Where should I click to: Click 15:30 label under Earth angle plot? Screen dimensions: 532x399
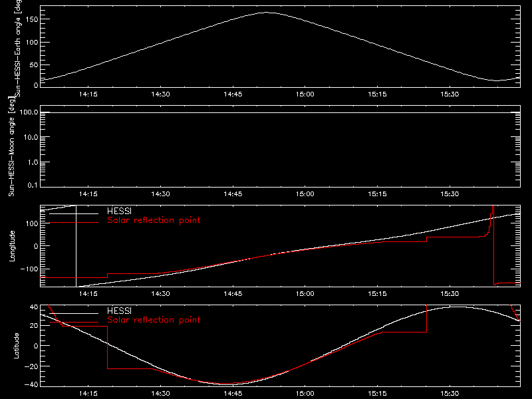450,94
